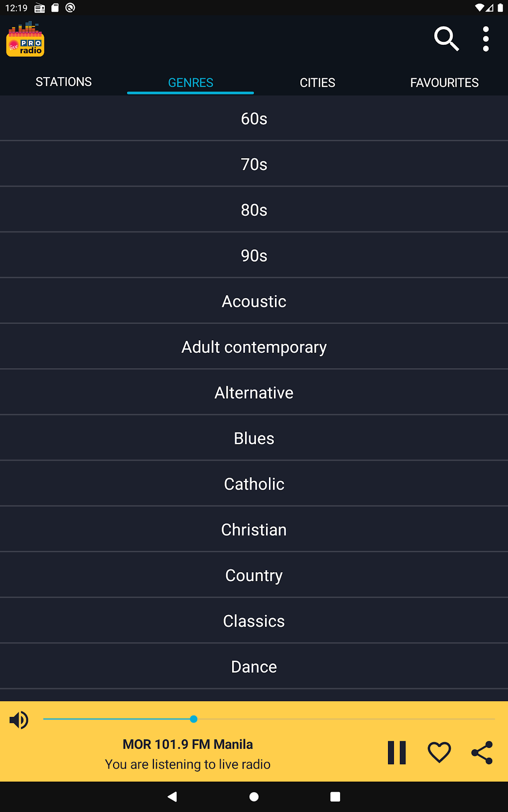The width and height of the screenshot is (508, 812).
Task: Switch to the Stations tab
Action: (x=64, y=82)
